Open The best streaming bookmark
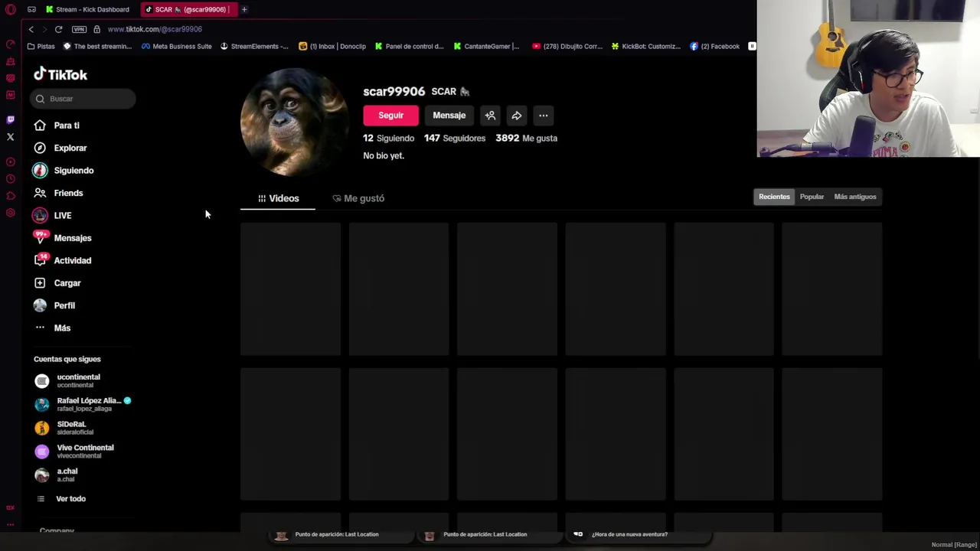 pos(97,46)
